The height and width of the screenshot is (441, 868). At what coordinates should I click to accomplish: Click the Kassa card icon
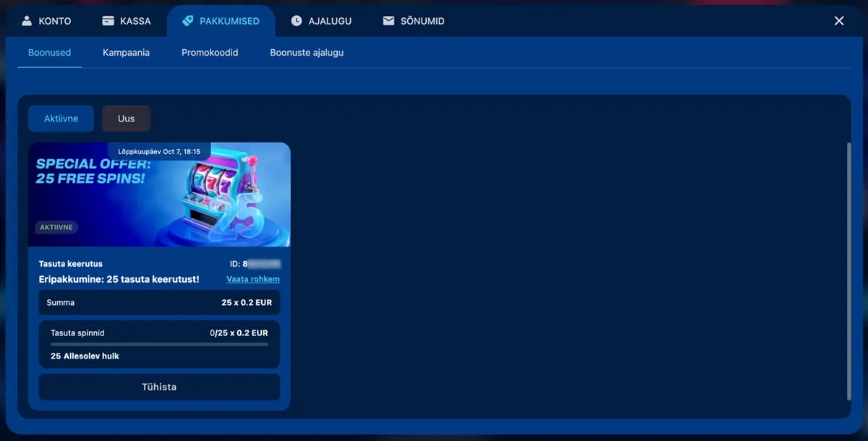tap(109, 21)
